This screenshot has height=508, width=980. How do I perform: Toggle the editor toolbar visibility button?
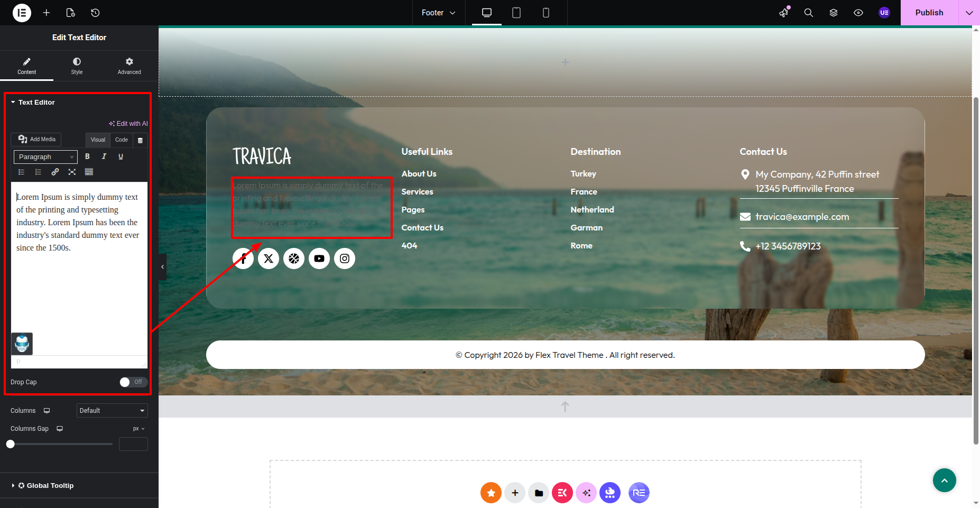tap(140, 140)
